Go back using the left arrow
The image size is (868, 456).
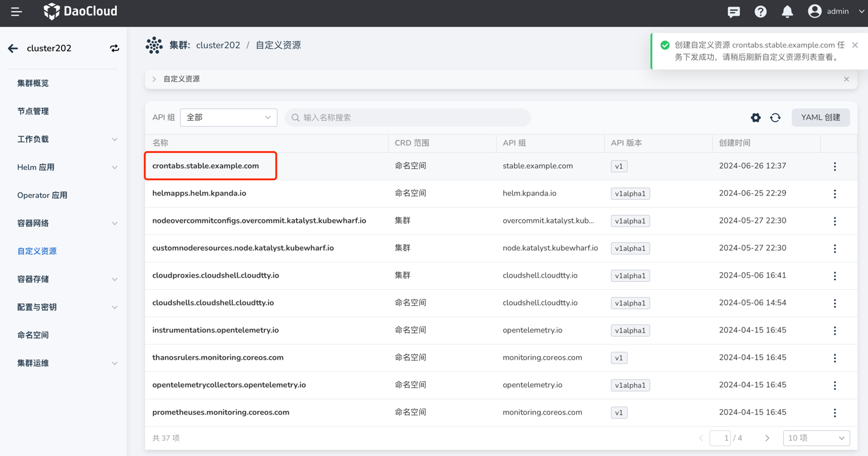click(13, 48)
